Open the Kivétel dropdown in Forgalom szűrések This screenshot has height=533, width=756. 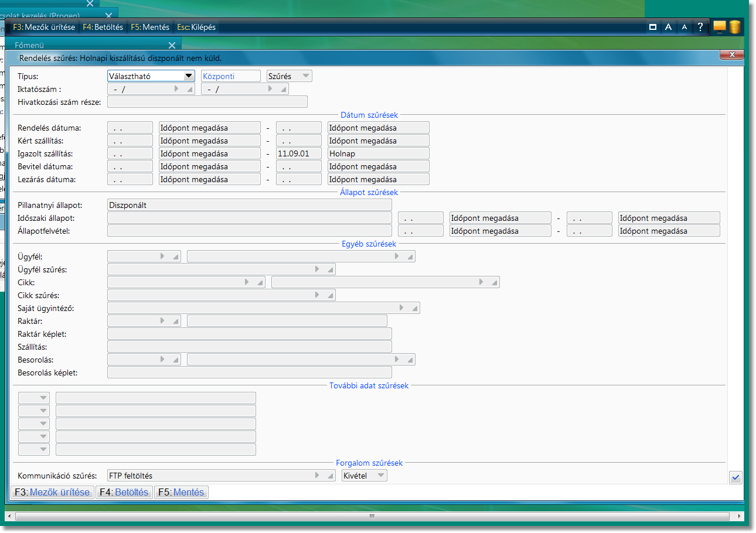click(380, 476)
